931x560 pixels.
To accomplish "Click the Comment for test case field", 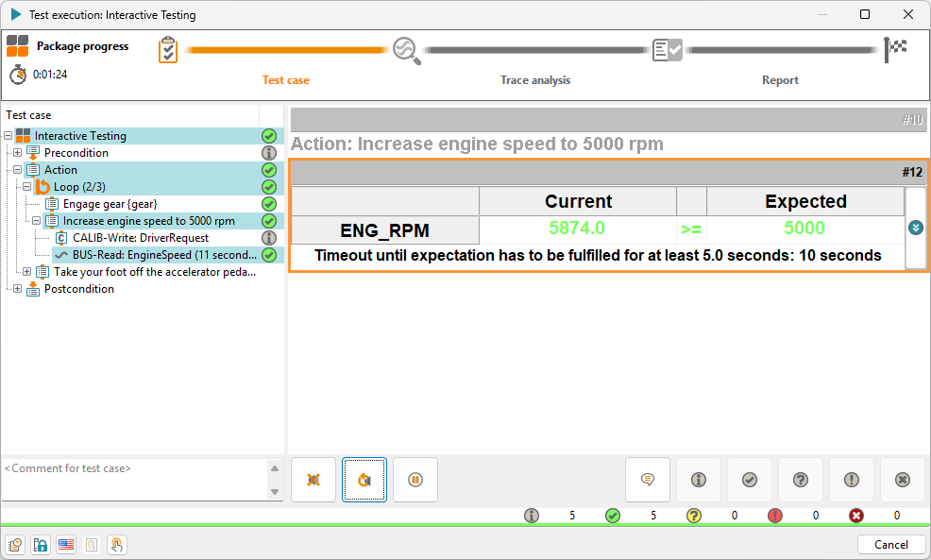I will coord(134,480).
